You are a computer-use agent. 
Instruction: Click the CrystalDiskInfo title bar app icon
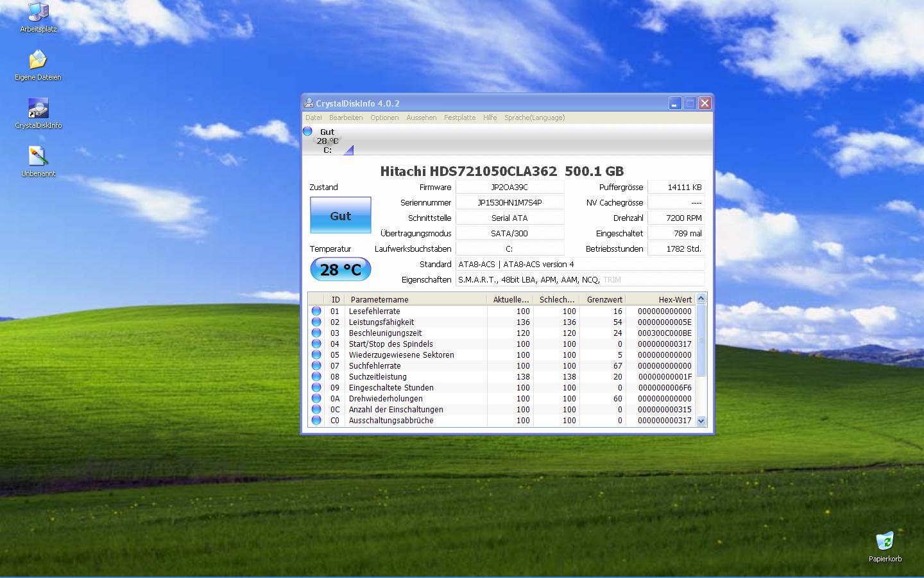tap(309, 103)
